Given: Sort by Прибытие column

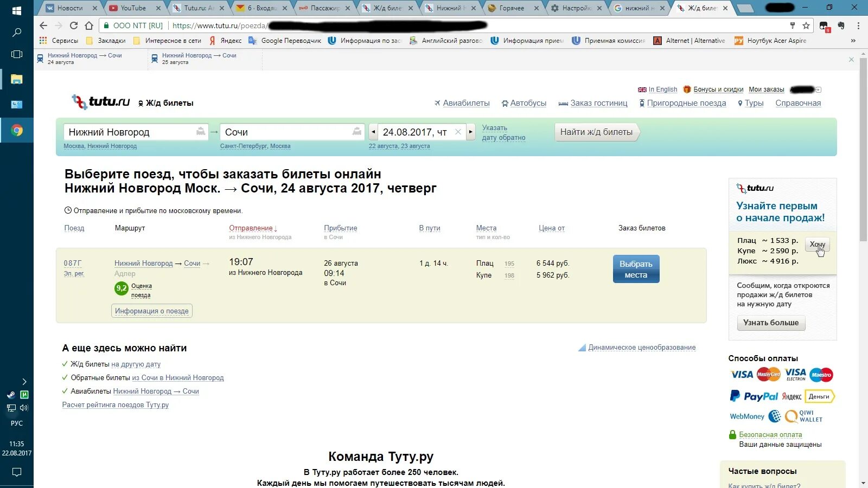Looking at the screenshot, I should point(340,228).
